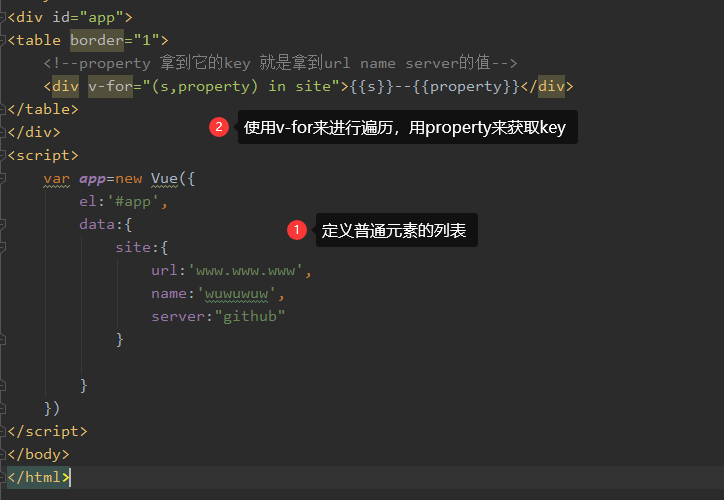Click the 'new' keyword
Viewport: 724px width, 500px height.
click(x=128, y=179)
